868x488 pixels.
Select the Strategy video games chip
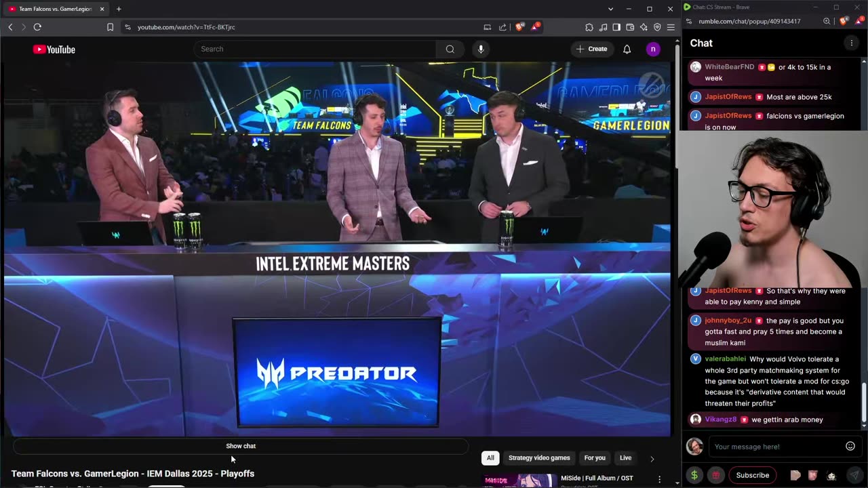coord(539,457)
